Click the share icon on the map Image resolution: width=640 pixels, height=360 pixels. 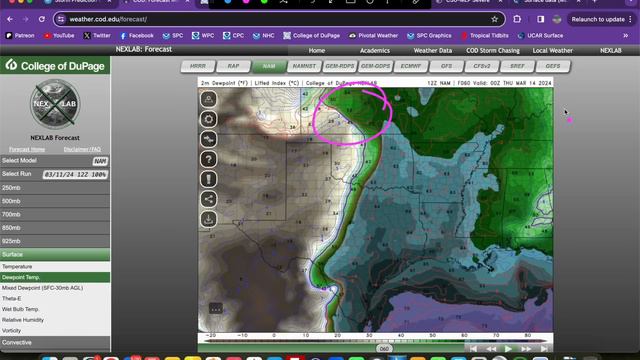click(209, 199)
